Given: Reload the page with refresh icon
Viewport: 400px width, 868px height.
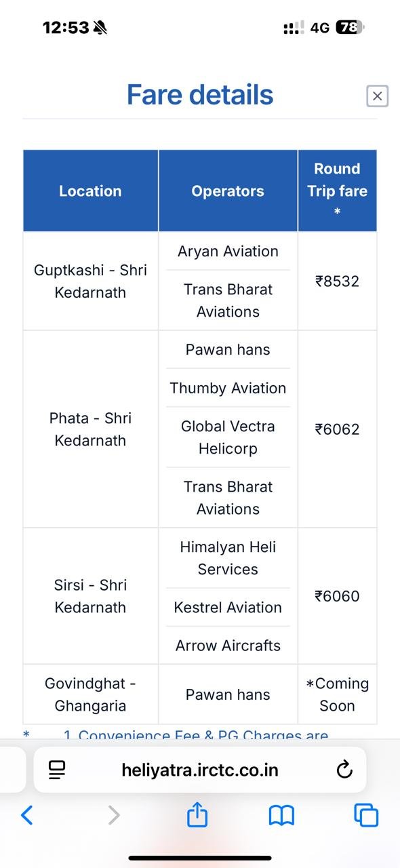Looking at the screenshot, I should (344, 770).
